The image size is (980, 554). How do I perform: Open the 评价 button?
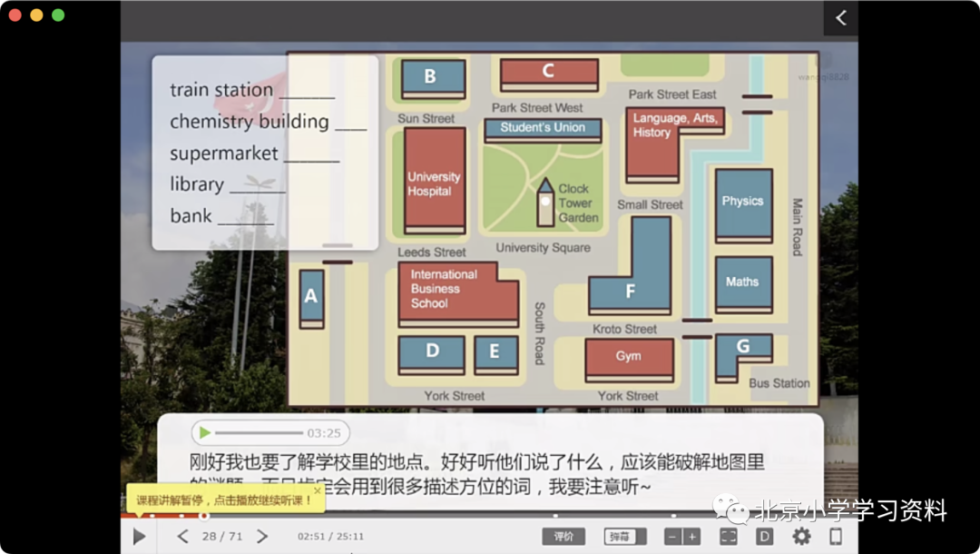click(563, 537)
